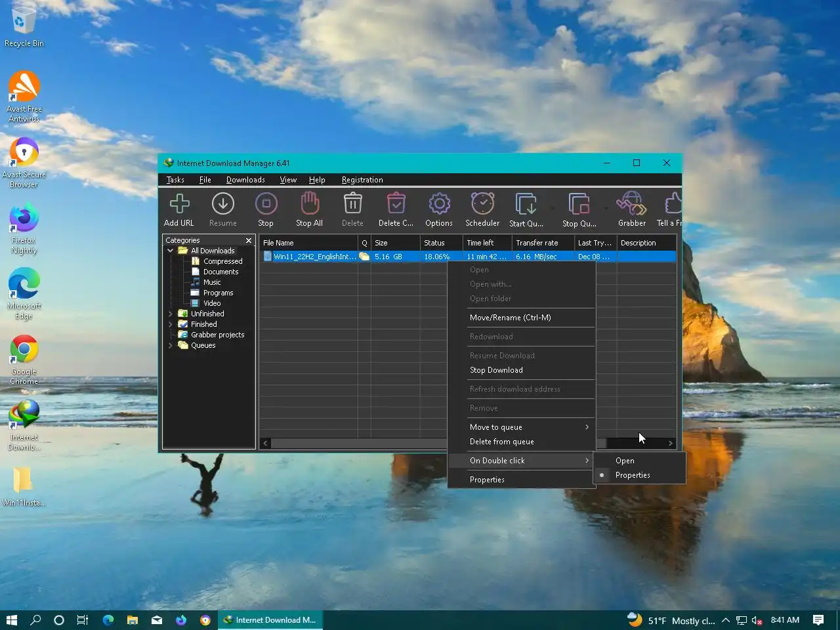Choose Properties at the context menu bottom
Viewport: 840px width, 630px height.
[522, 480]
